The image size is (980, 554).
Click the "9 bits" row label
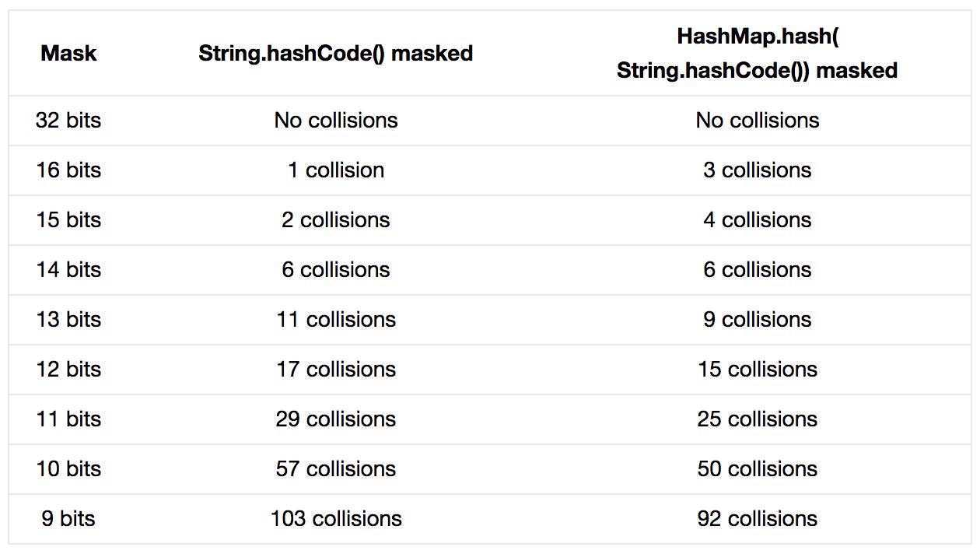click(x=68, y=519)
